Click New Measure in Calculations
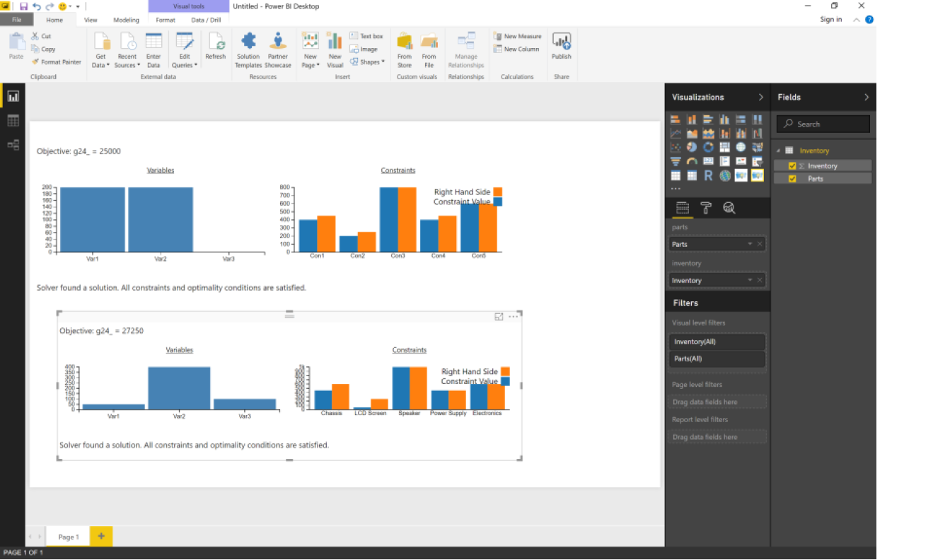This screenshot has width=933, height=560. tap(517, 37)
